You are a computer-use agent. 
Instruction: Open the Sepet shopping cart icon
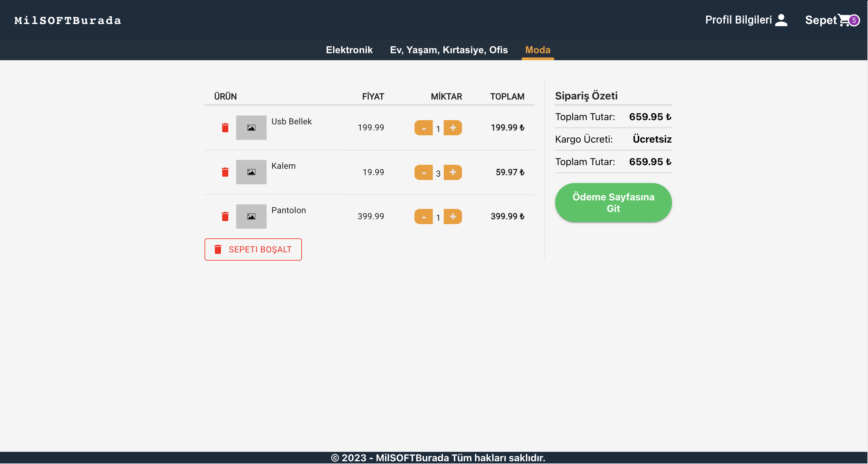(x=844, y=20)
